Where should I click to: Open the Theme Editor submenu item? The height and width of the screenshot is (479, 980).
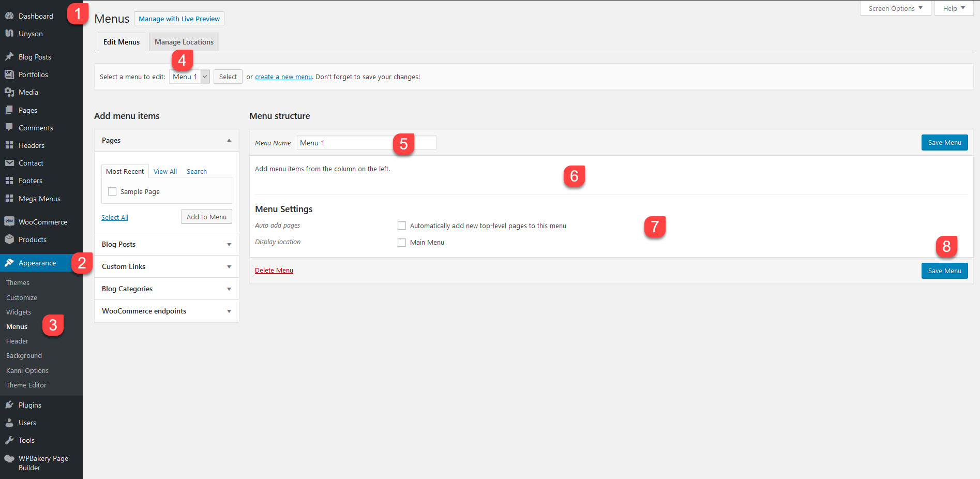coord(26,385)
